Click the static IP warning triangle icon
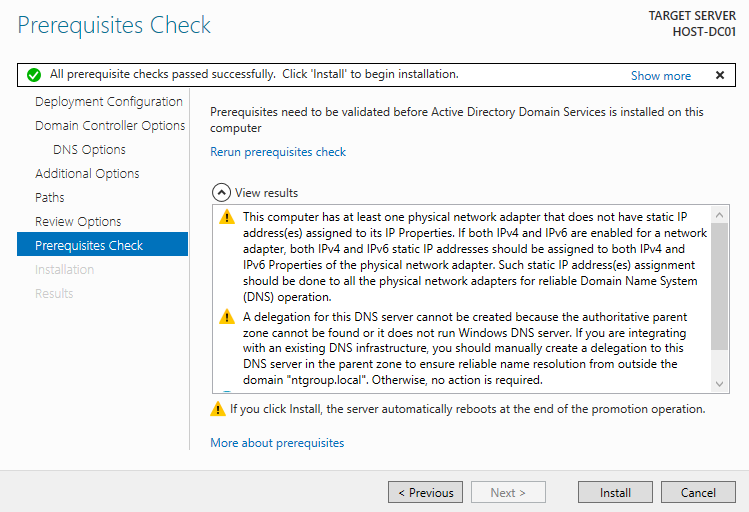The height and width of the screenshot is (512, 749). tap(227, 217)
